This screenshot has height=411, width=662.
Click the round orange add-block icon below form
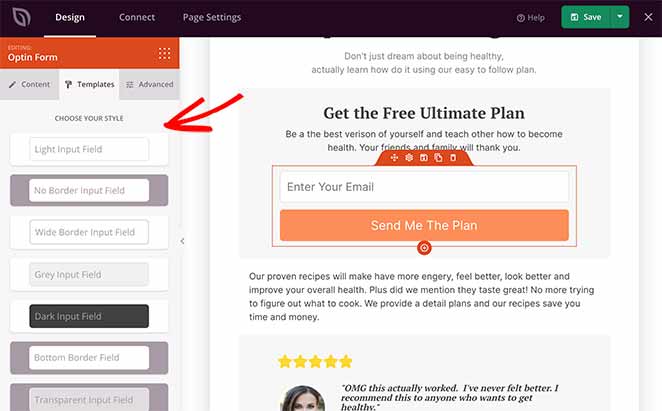424,248
